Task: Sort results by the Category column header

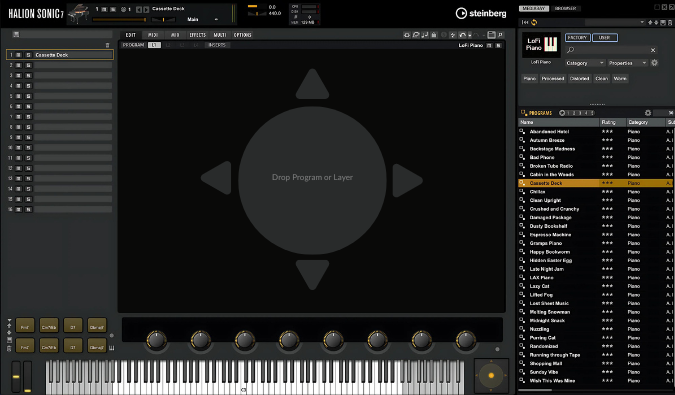Action: coord(645,122)
